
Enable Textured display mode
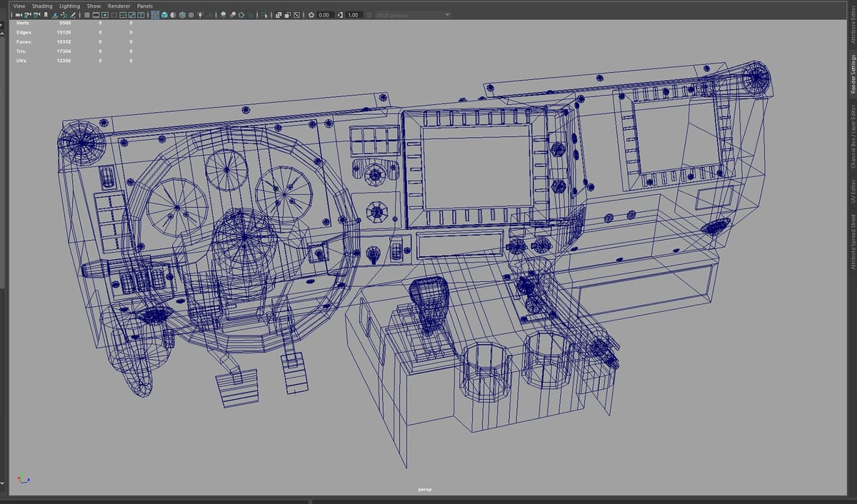pyautogui.click(x=191, y=15)
